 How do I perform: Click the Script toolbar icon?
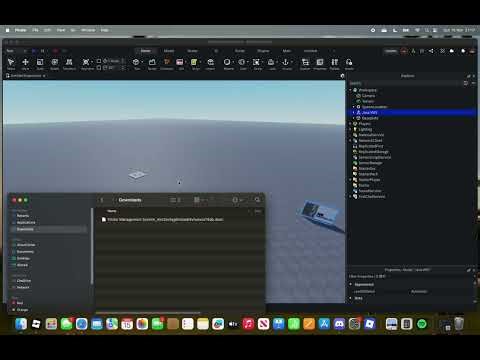click(x=194, y=62)
